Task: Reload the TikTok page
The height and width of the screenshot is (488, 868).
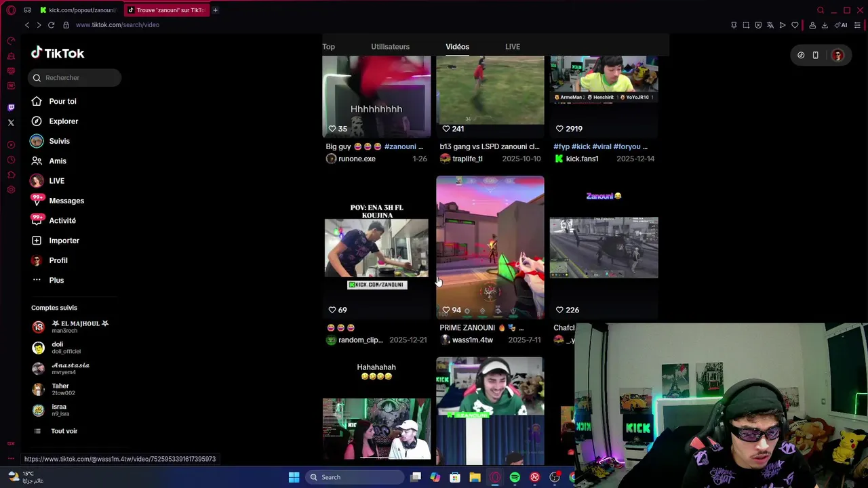Action: pos(51,25)
